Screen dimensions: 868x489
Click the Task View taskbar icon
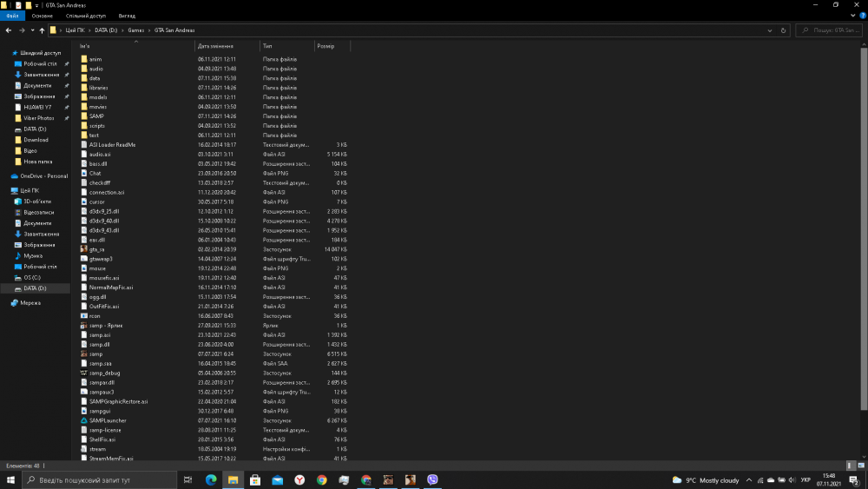188,479
